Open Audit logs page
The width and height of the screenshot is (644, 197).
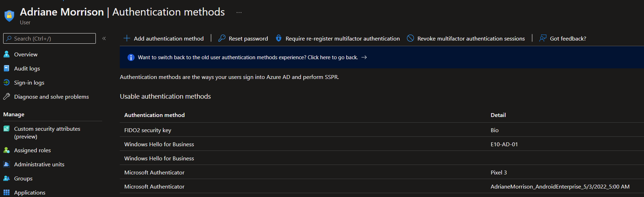click(27, 68)
